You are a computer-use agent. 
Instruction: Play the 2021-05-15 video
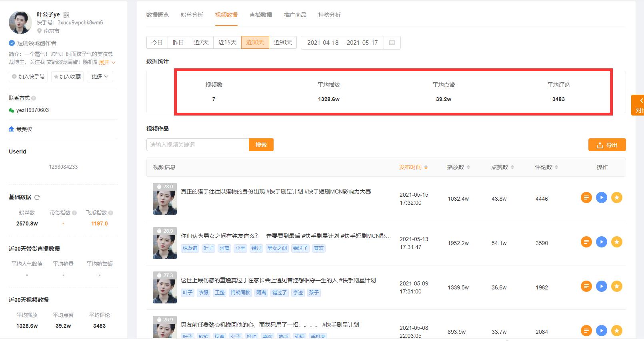pyautogui.click(x=602, y=197)
